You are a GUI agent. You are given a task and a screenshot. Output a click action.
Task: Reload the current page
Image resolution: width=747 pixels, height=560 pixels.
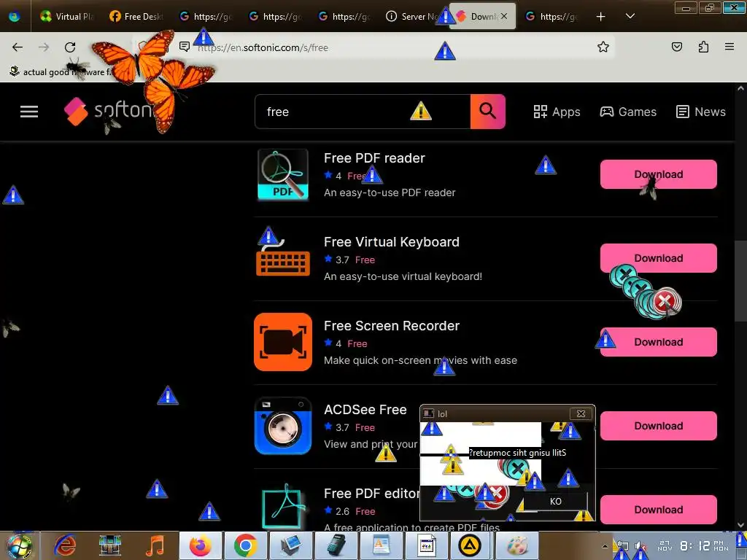pos(70,47)
